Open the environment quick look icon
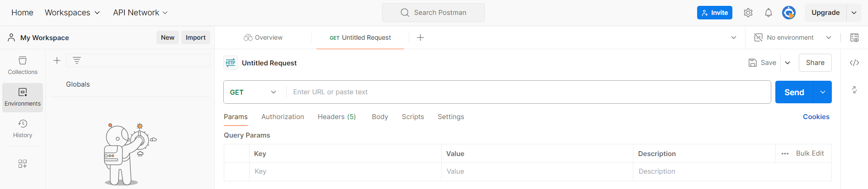868x189 pixels. (854, 37)
